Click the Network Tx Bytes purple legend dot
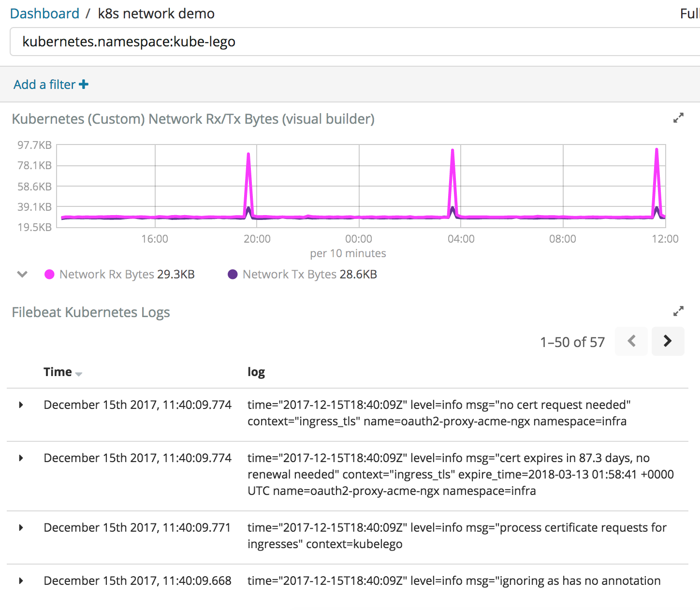 [233, 275]
